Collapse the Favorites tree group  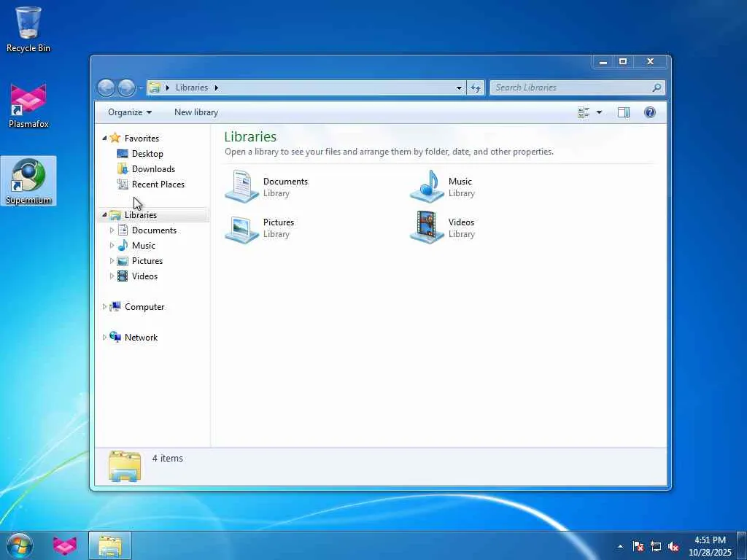point(104,138)
